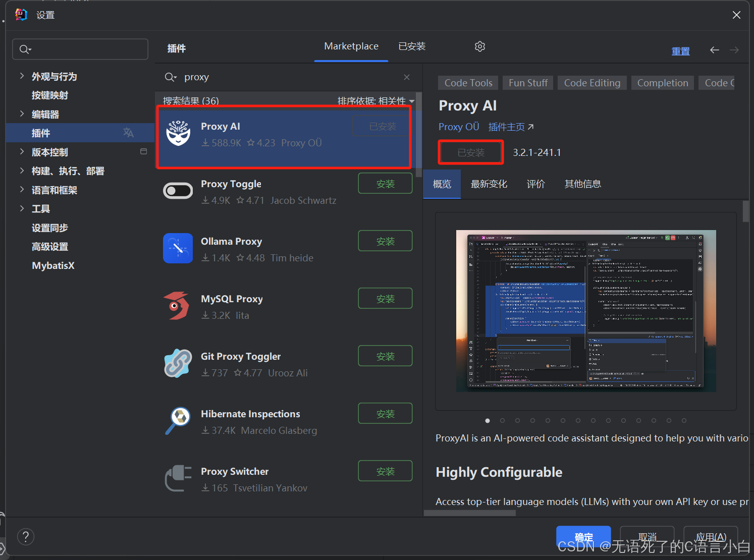Screen dimensions: 754x560
Task: Click the 应用(A) button
Action: click(x=711, y=537)
